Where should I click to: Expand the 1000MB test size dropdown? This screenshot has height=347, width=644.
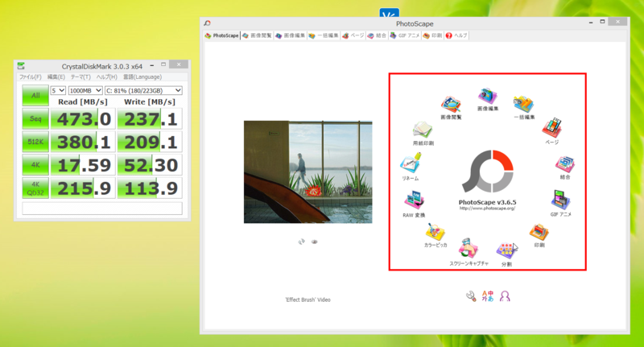pyautogui.click(x=85, y=90)
